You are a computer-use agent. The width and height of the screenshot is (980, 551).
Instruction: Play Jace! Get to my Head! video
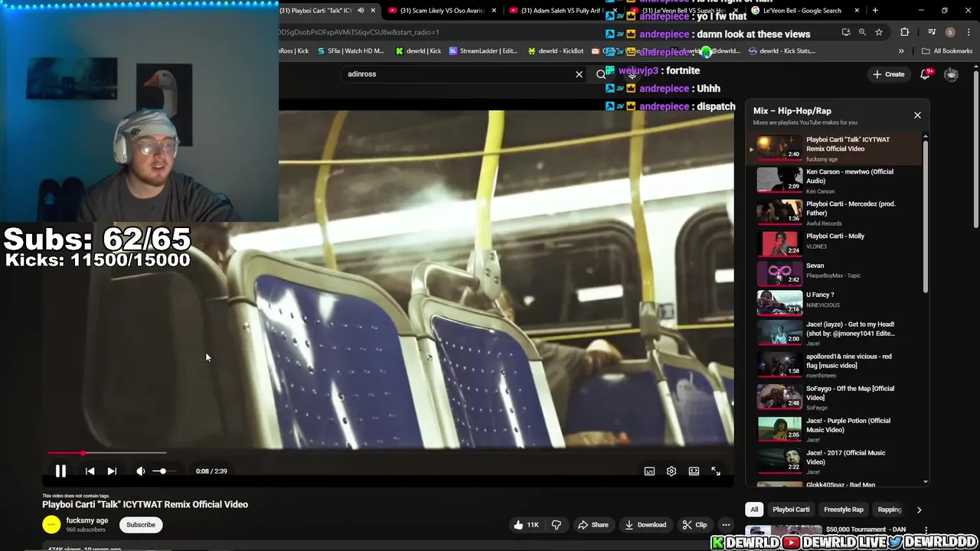[x=835, y=333]
